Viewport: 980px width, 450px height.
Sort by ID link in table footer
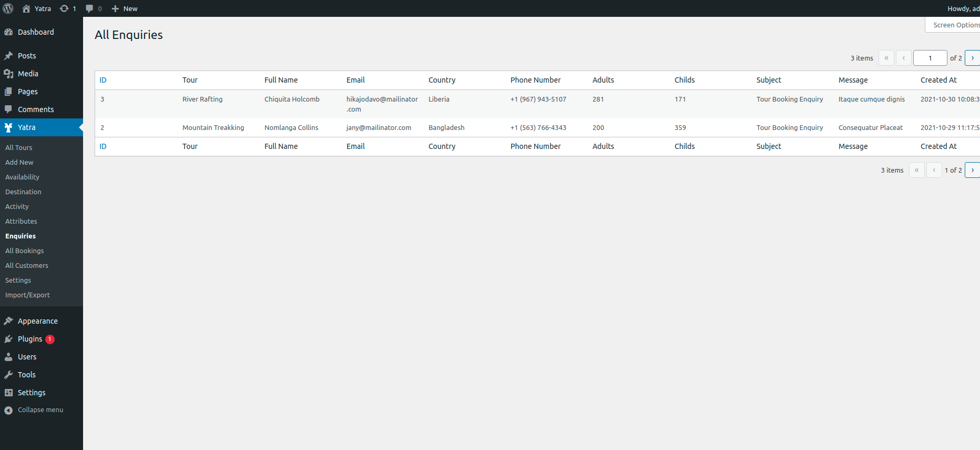[103, 146]
